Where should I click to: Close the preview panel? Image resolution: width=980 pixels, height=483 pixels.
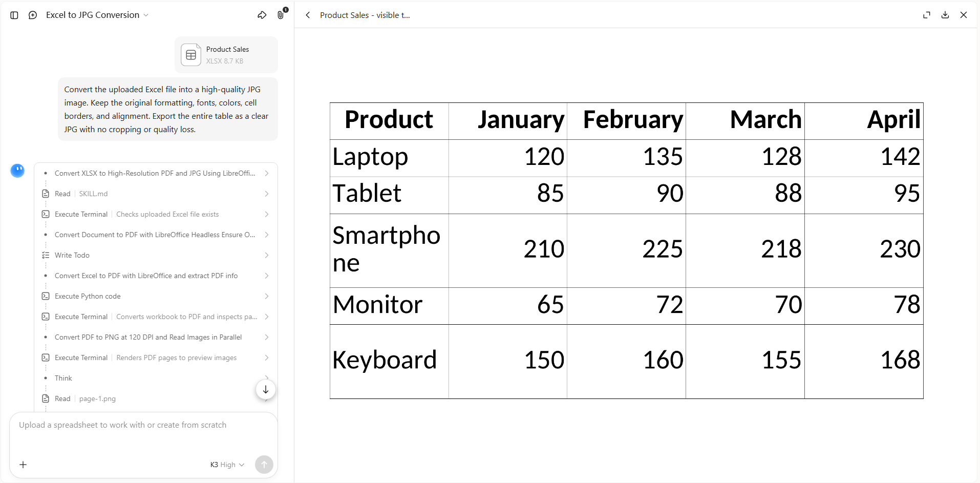(964, 15)
